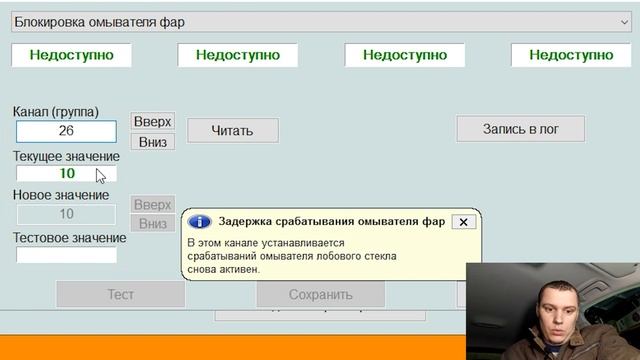Click the second Недоступно field from the left
640x360 pixels.
pyautogui.click(x=238, y=55)
